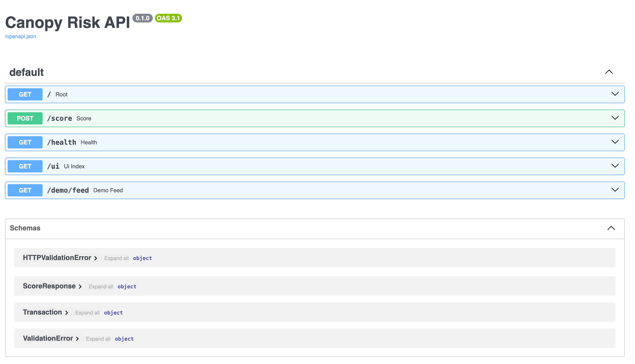Click Expand all for HTTPValidationError
The image size is (635, 364).
point(116,259)
